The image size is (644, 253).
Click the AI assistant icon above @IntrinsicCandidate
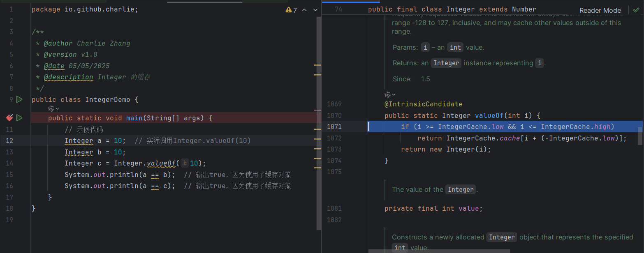click(x=387, y=94)
